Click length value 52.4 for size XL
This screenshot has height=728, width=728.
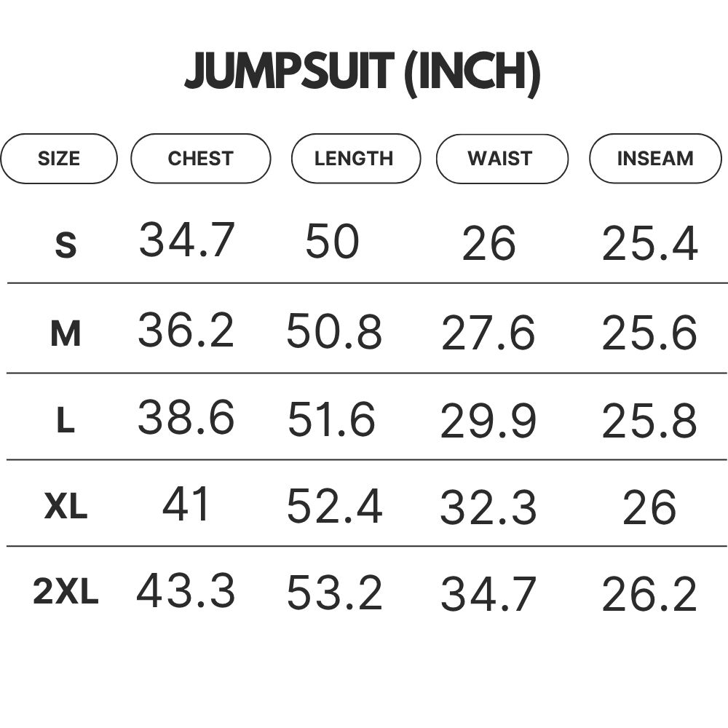335,506
